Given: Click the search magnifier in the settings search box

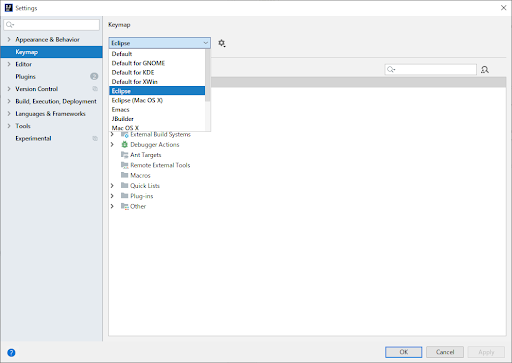Looking at the screenshot, I should coord(10,25).
